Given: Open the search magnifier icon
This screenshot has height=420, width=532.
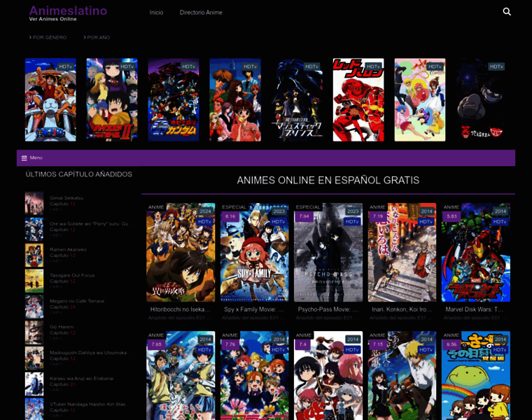Looking at the screenshot, I should (x=507, y=12).
